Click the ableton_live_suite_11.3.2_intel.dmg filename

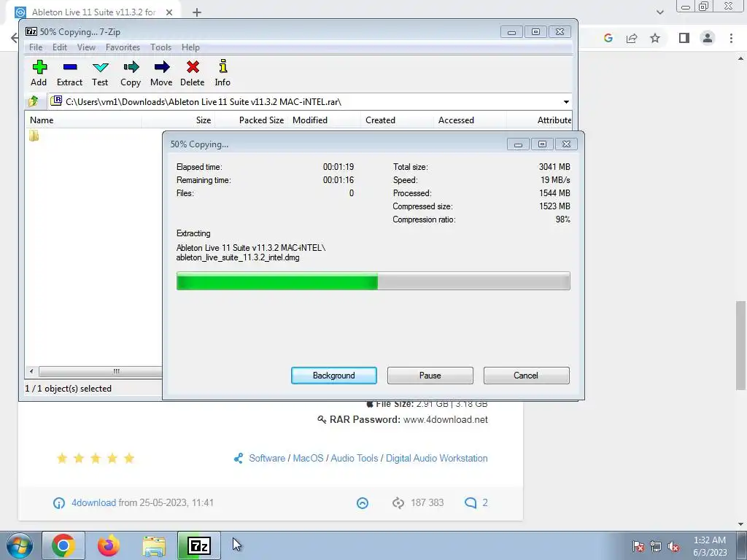click(238, 257)
